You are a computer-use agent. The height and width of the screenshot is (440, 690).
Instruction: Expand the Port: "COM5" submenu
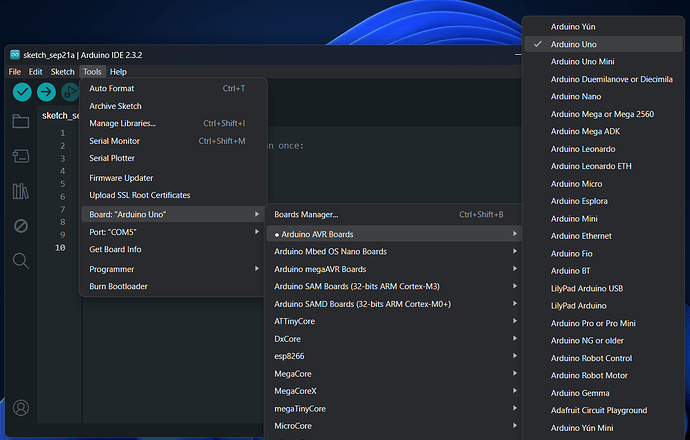point(173,232)
